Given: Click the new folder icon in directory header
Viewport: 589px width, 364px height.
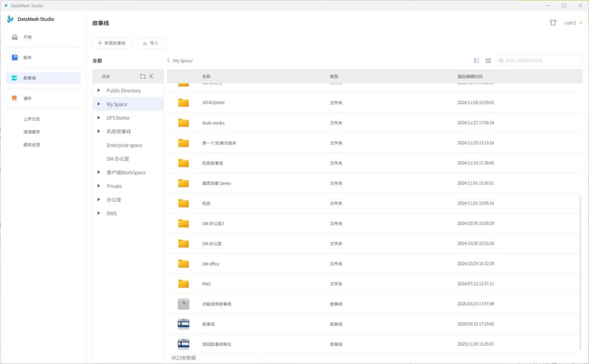Looking at the screenshot, I should click(143, 76).
